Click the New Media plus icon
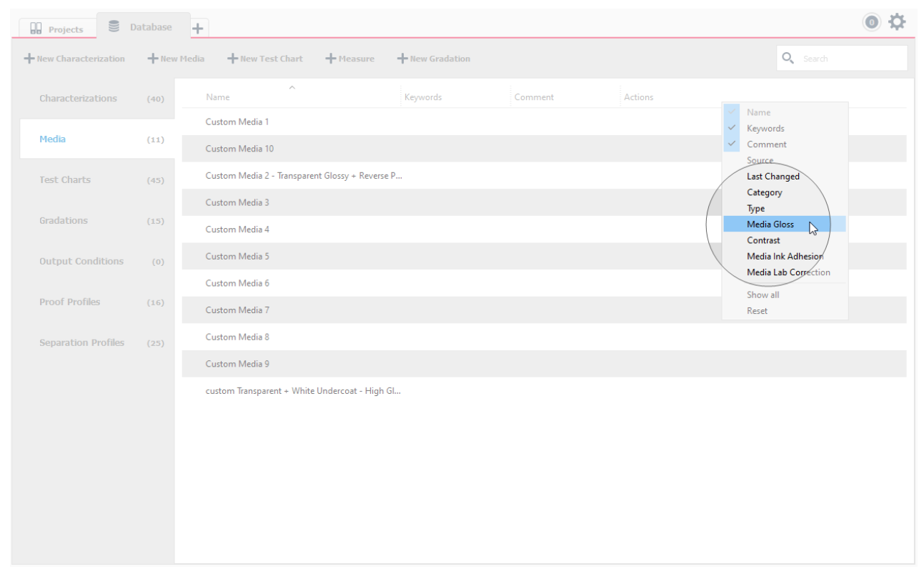 coord(152,59)
